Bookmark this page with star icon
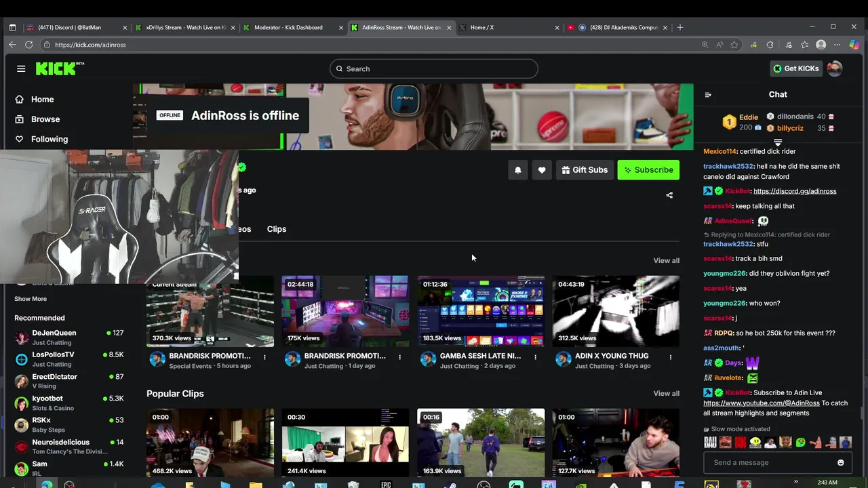The image size is (868, 488). [734, 45]
